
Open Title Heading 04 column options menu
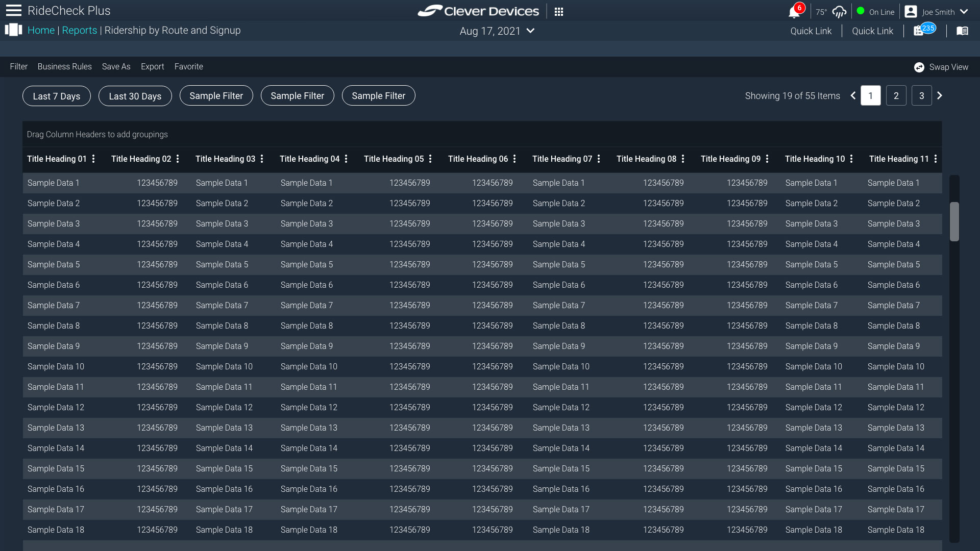pos(346,159)
